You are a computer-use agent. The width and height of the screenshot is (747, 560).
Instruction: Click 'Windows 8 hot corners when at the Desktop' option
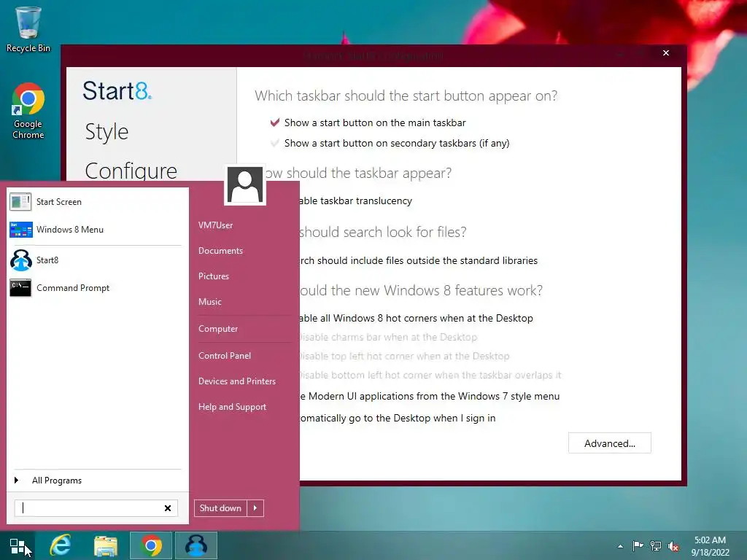coord(433,318)
